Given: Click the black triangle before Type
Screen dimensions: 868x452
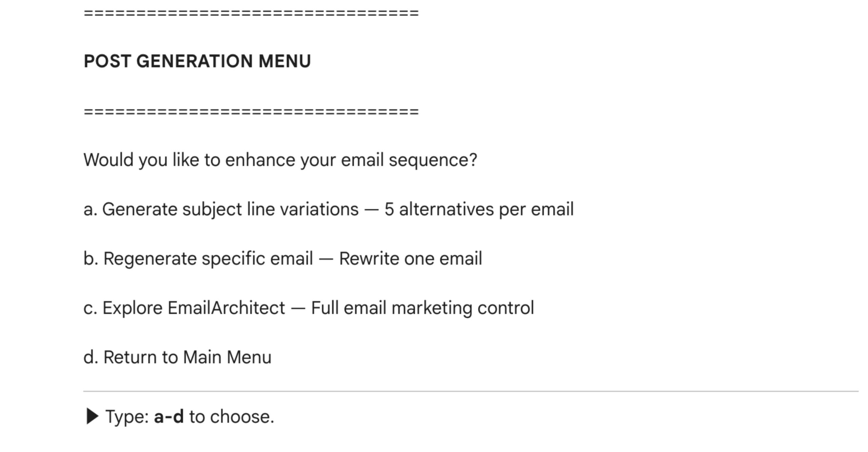Looking at the screenshot, I should 92,416.
